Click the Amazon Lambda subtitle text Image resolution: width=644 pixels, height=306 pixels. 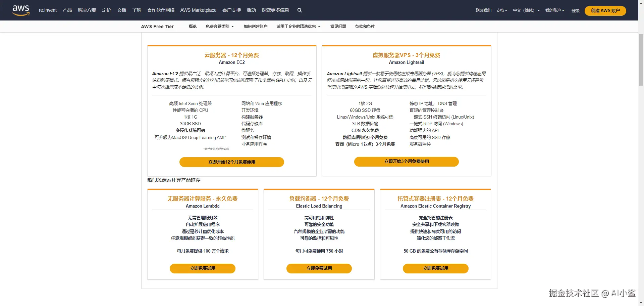click(x=203, y=206)
